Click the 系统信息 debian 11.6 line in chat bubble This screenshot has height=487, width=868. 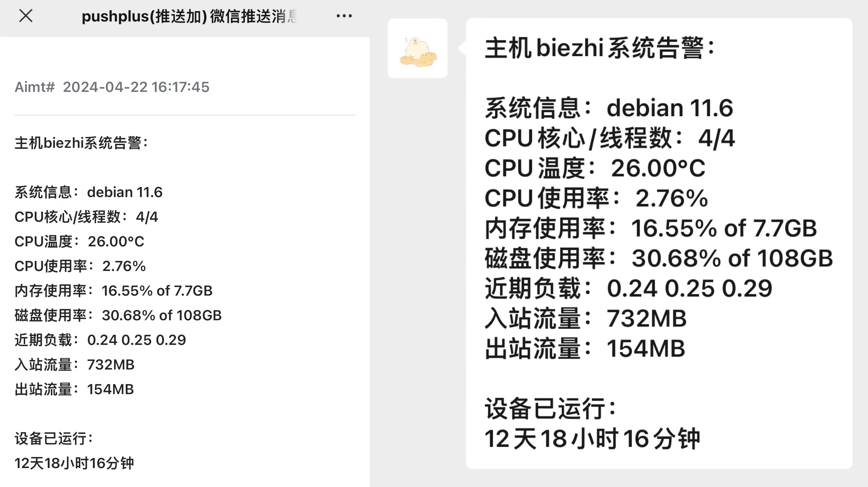(609, 108)
